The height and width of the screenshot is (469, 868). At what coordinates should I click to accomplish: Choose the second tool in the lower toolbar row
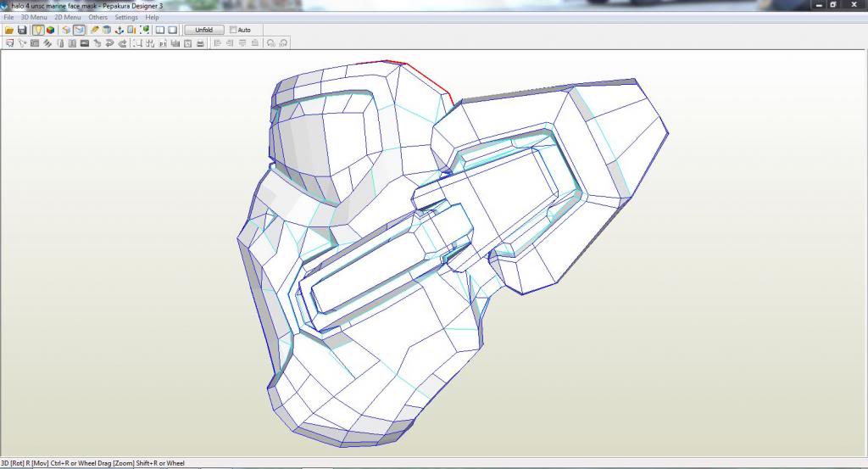22,43
